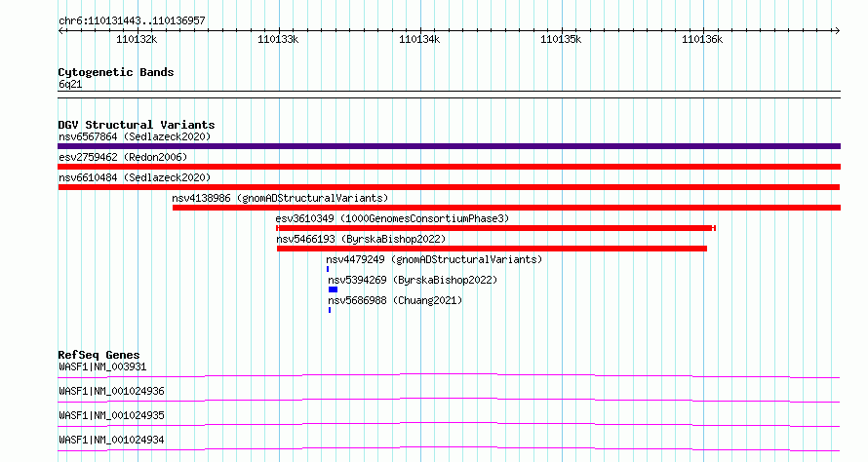This screenshot has height=462, width=868.
Task: Open the WASF1|NM_001024936 transcript label
Action: [x=111, y=391]
